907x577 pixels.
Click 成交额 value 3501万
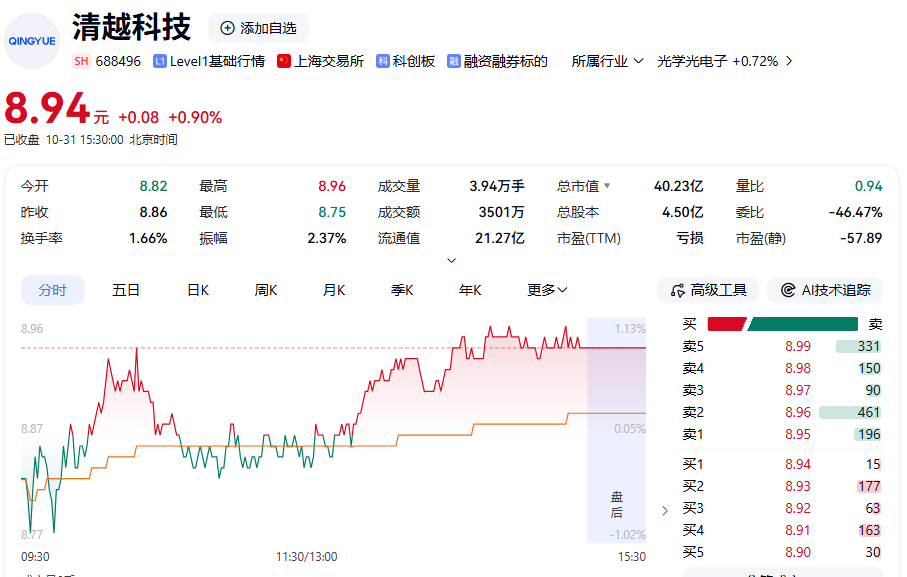point(502,212)
